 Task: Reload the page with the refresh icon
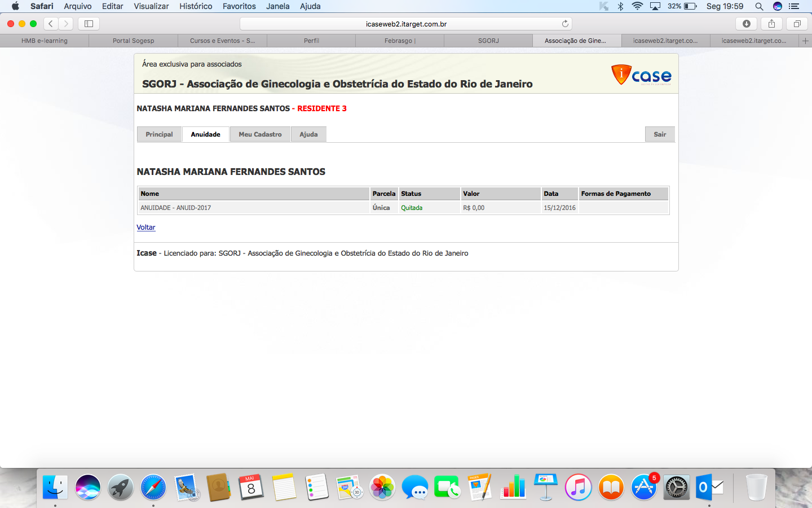point(565,24)
